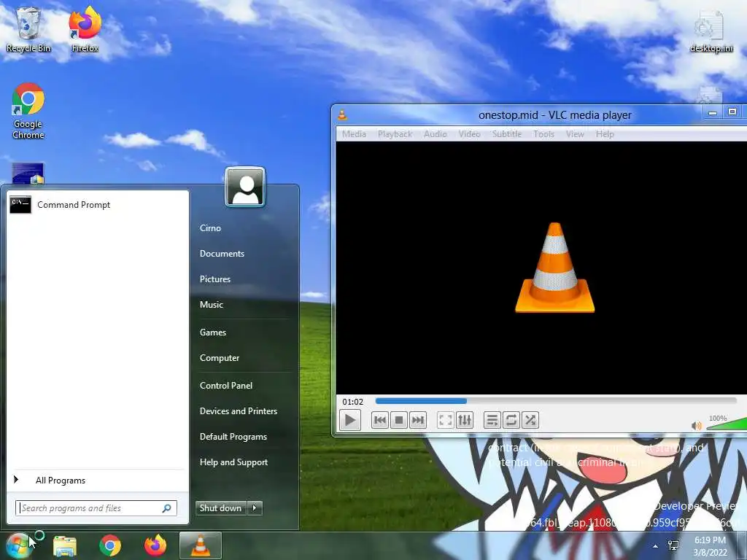Toggle loop mode in VLC
Screen dimensions: 747x560
(x=511, y=420)
